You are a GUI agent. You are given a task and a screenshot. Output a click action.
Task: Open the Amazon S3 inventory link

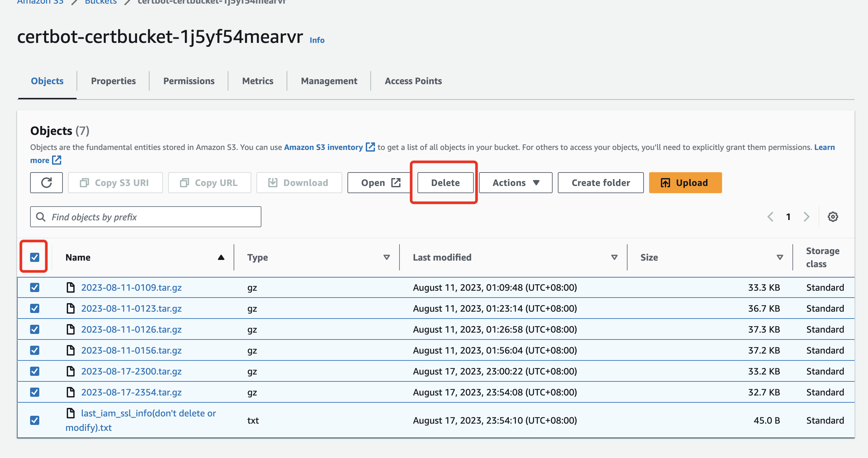point(324,147)
